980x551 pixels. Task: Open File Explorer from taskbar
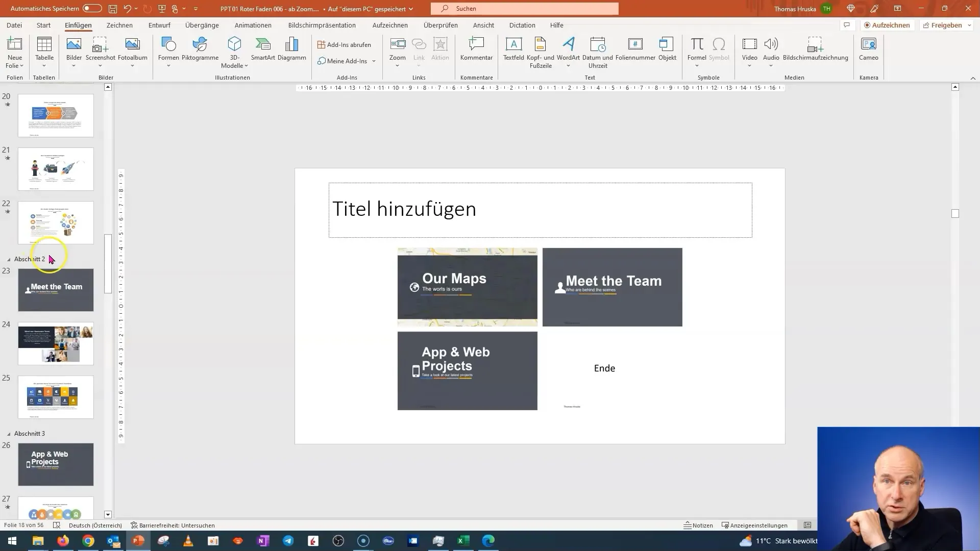point(38,541)
